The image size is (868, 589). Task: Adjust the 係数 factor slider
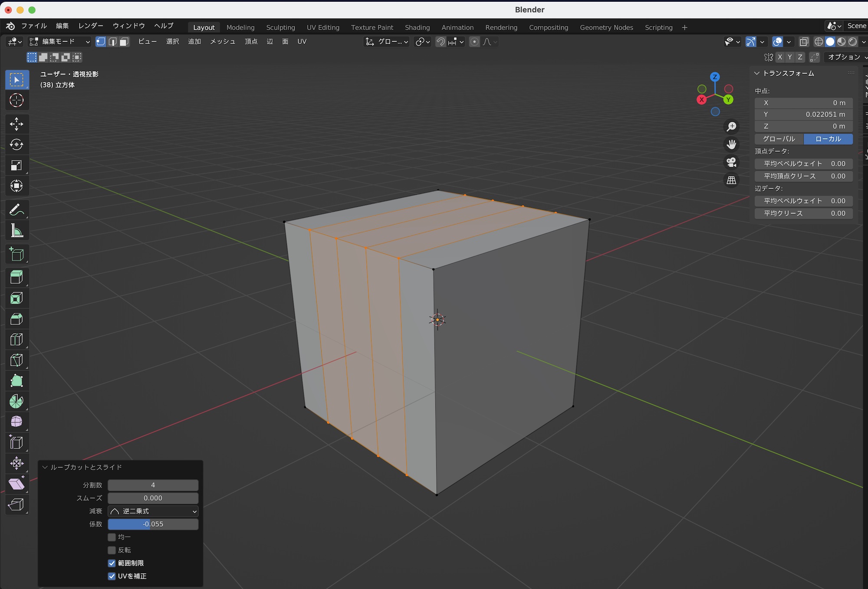(x=153, y=524)
